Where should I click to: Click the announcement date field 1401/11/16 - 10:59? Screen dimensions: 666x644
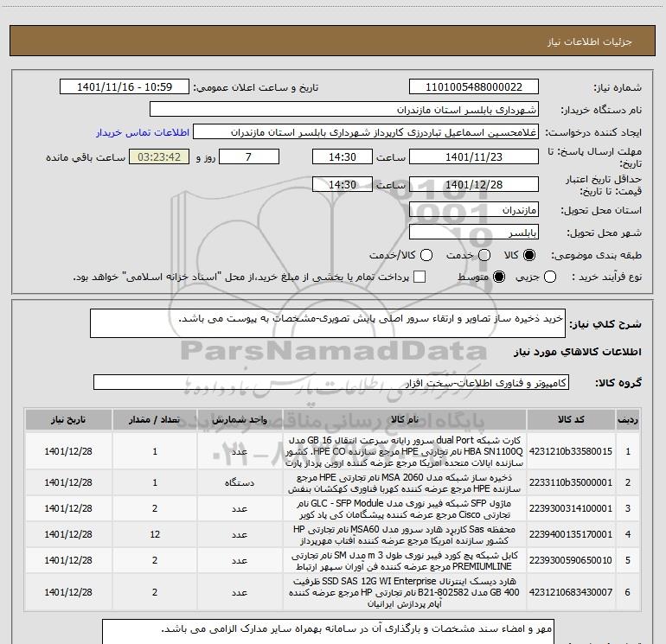[125, 87]
